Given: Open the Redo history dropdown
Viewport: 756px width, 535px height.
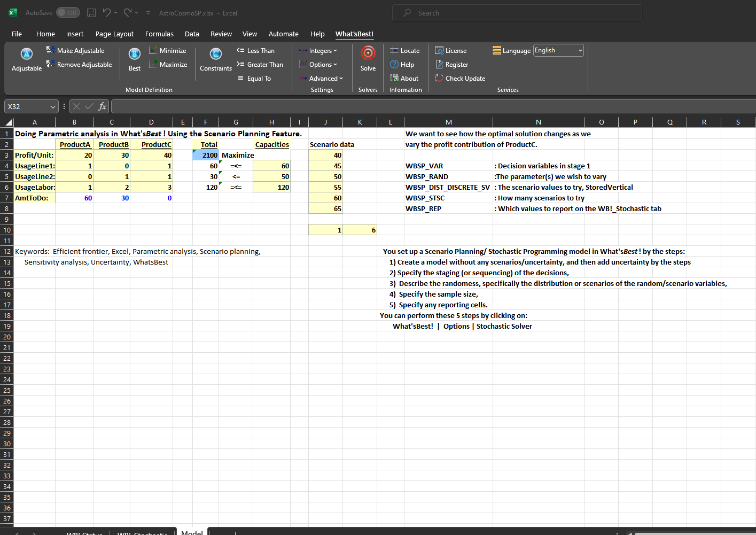Looking at the screenshot, I should coord(136,12).
